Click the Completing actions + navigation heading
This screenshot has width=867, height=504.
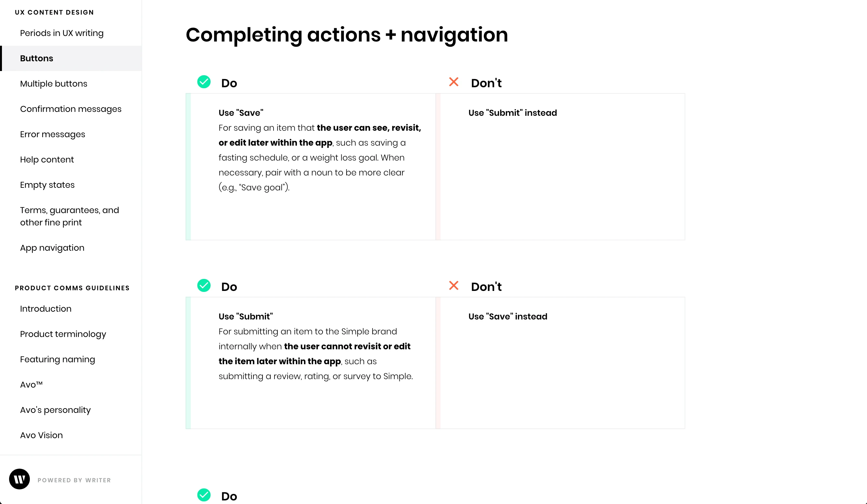[347, 35]
